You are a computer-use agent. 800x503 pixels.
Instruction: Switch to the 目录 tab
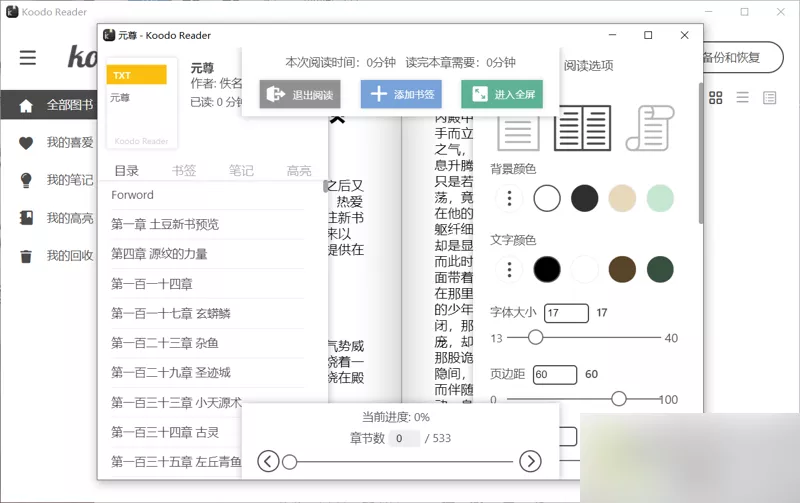tap(127, 170)
